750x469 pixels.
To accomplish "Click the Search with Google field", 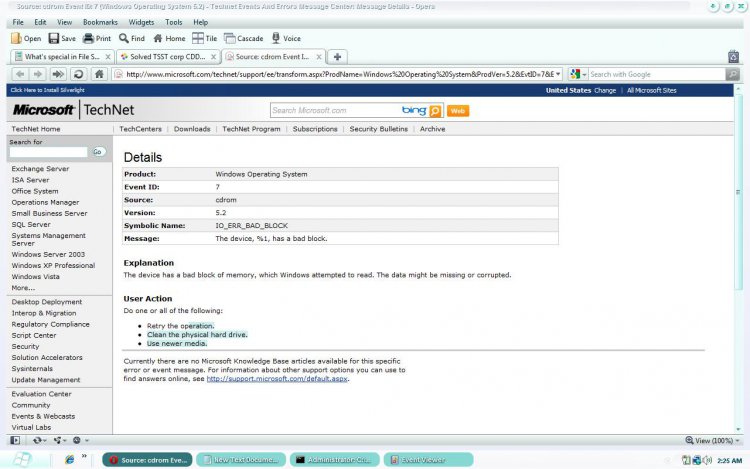I will (x=657, y=74).
